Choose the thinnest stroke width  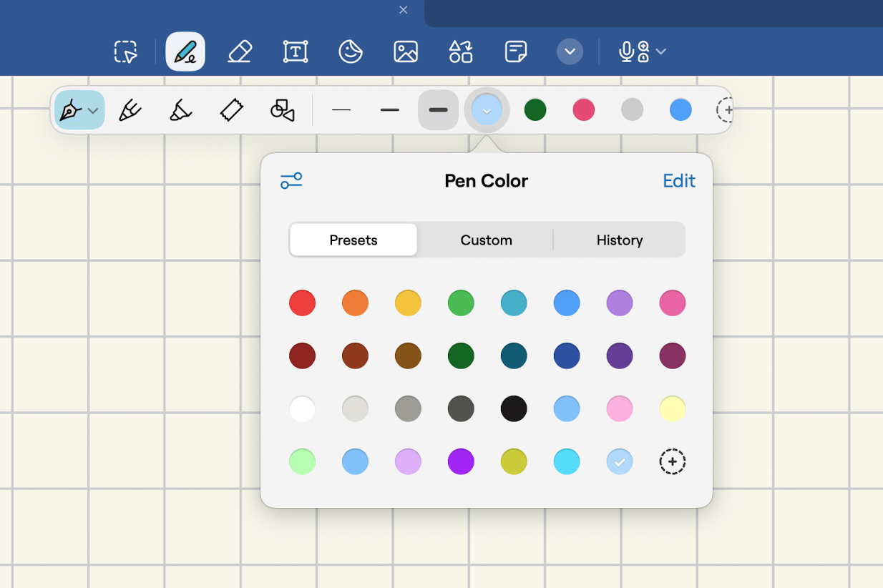[x=341, y=110]
